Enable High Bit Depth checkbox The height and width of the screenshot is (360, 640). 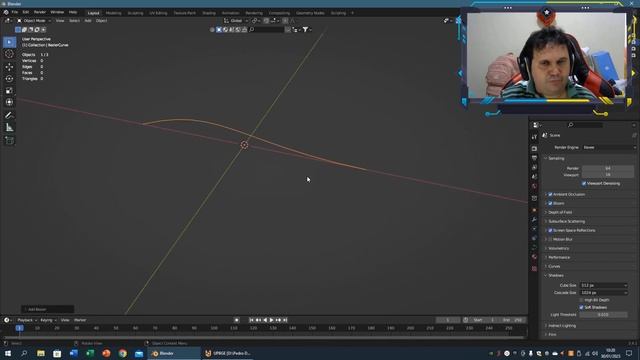582,300
